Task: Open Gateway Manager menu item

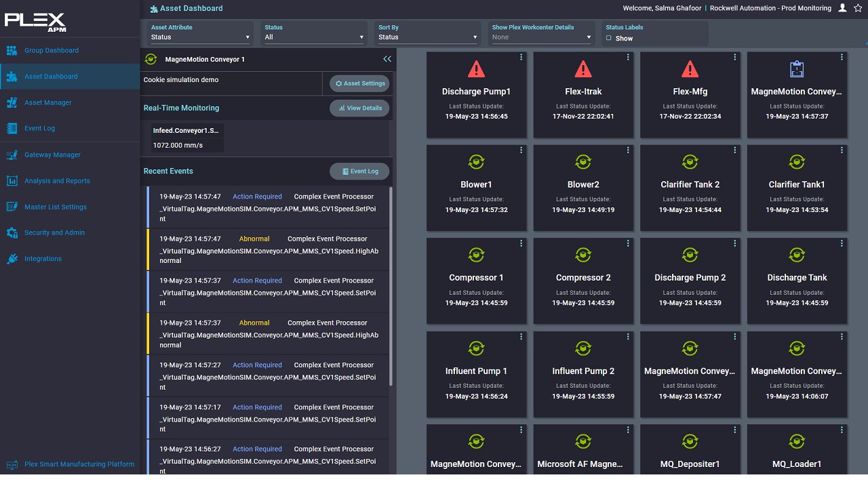Action: tap(52, 155)
